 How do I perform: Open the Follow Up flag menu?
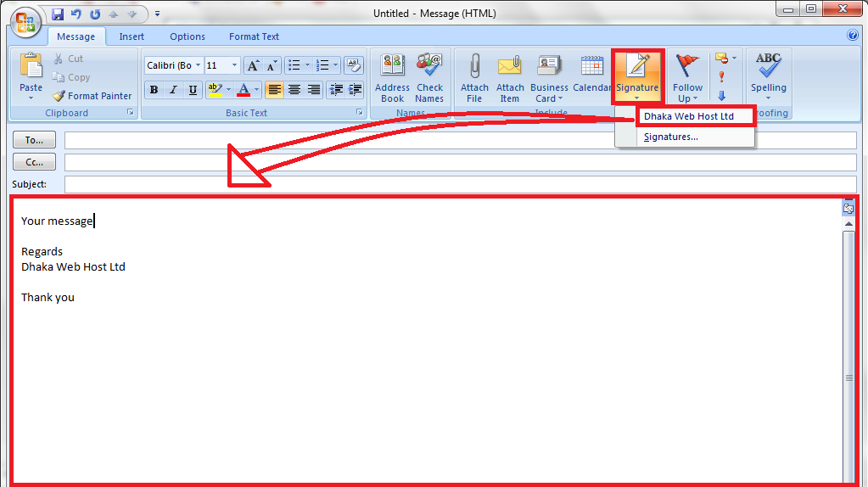coord(687,78)
